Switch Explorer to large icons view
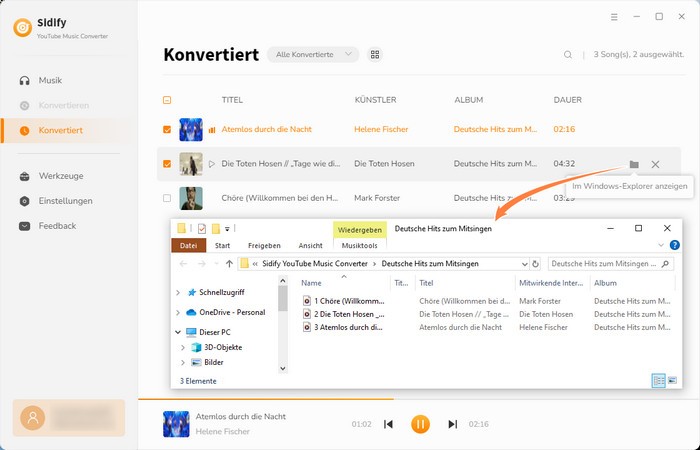This screenshot has height=450, width=700. [x=672, y=381]
